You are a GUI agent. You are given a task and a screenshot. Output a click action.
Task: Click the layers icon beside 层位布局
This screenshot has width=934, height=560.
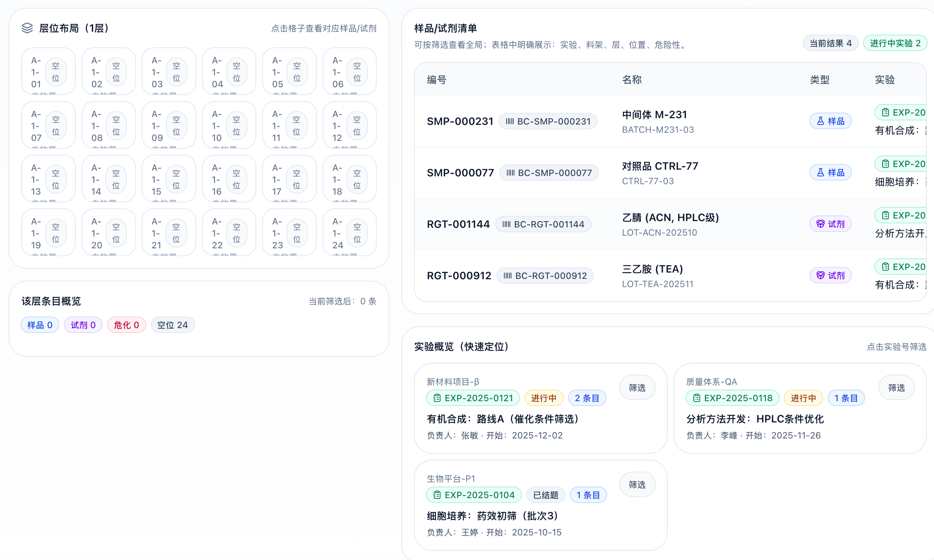tap(27, 28)
